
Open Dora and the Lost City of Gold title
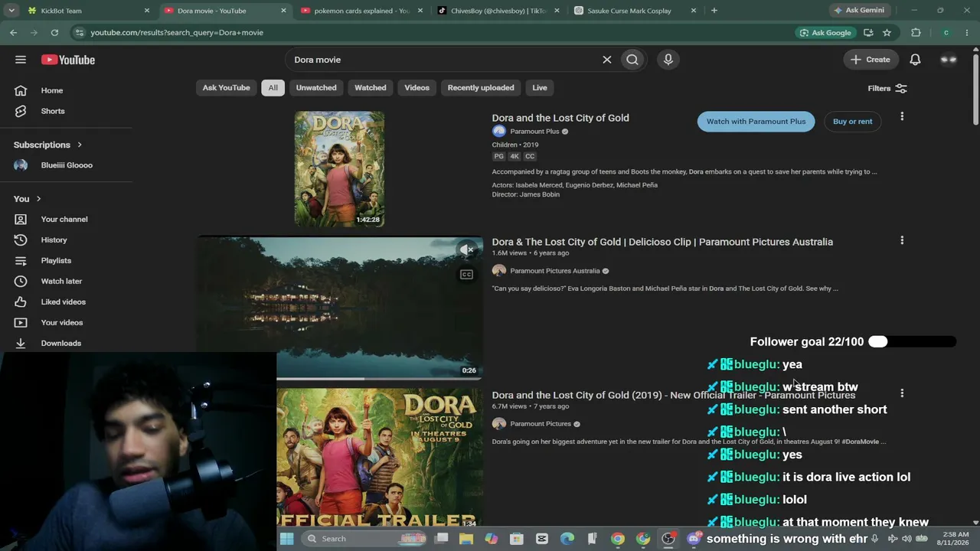point(560,118)
